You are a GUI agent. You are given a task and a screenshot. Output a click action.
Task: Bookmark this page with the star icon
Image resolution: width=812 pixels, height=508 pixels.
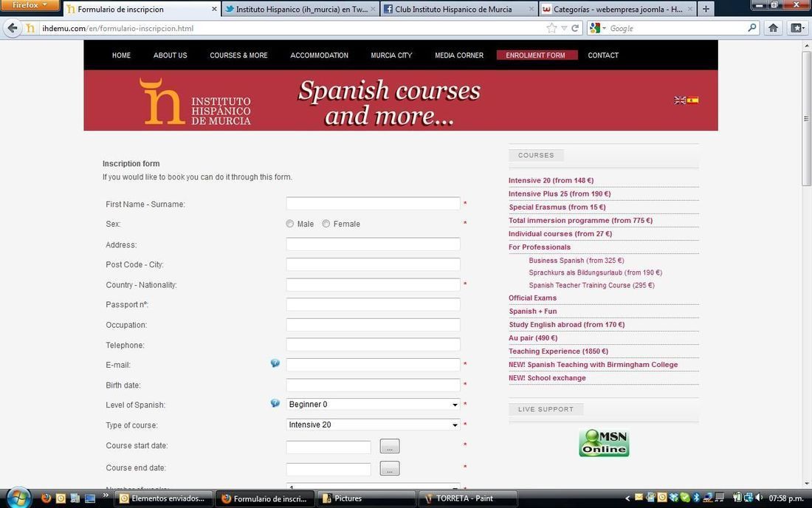(x=551, y=28)
